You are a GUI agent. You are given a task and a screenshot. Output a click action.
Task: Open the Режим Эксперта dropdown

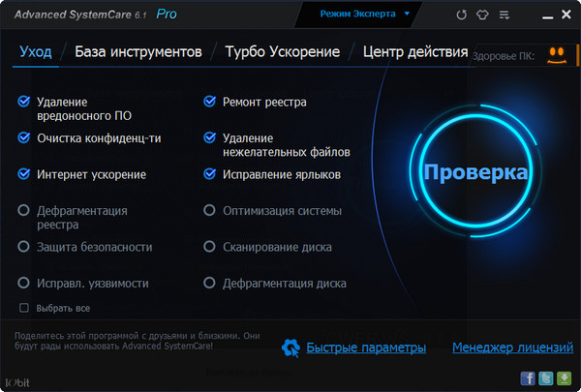click(364, 15)
